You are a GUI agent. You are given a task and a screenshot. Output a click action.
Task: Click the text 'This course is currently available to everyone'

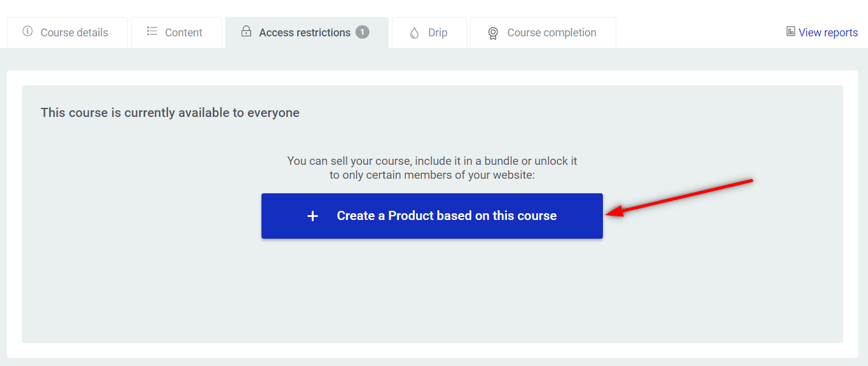[170, 113]
